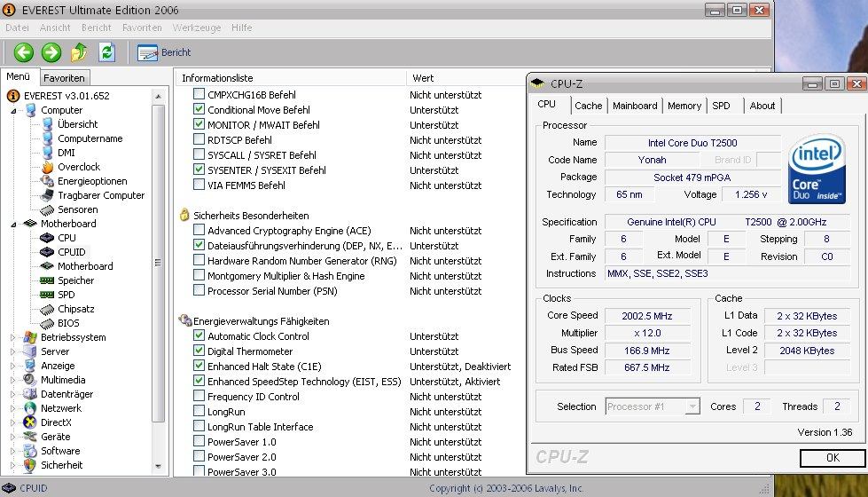Select Chipsatz entry
This screenshot has width=868, height=497.
[76, 309]
